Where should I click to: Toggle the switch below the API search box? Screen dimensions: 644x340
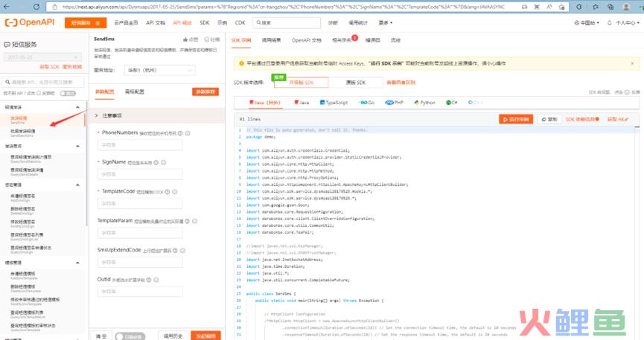pos(68,93)
